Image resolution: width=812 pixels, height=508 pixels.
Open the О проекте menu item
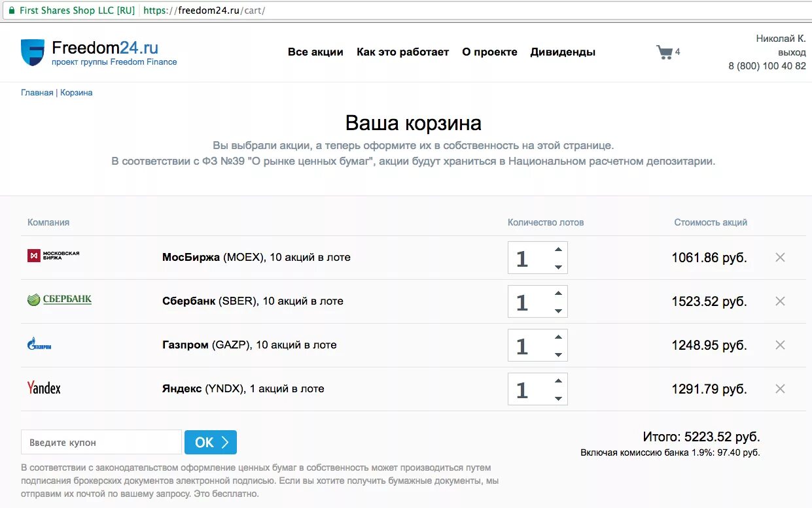click(x=489, y=52)
